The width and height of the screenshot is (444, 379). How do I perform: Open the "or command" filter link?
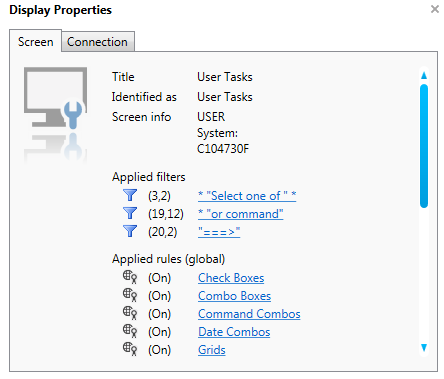[x=241, y=214]
